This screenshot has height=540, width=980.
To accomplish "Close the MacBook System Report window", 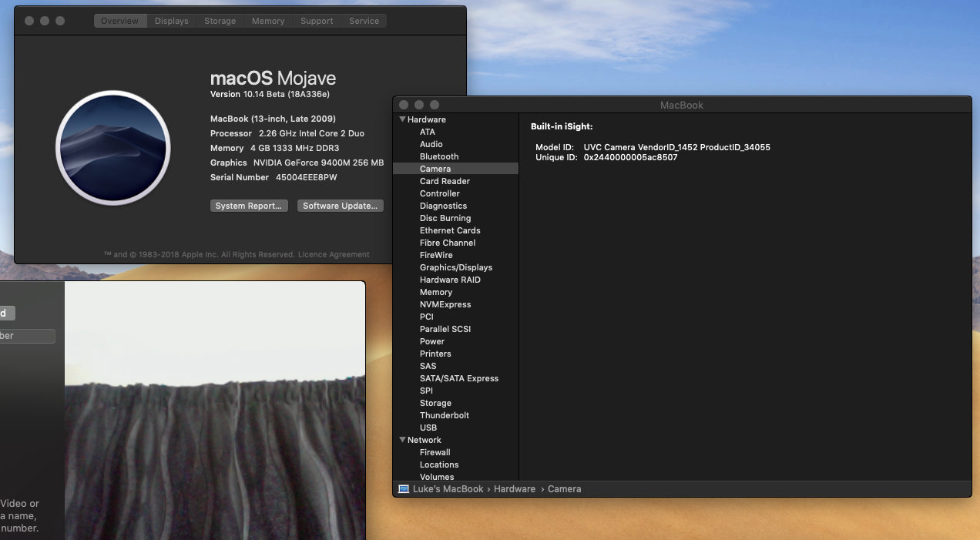I will 404,105.
